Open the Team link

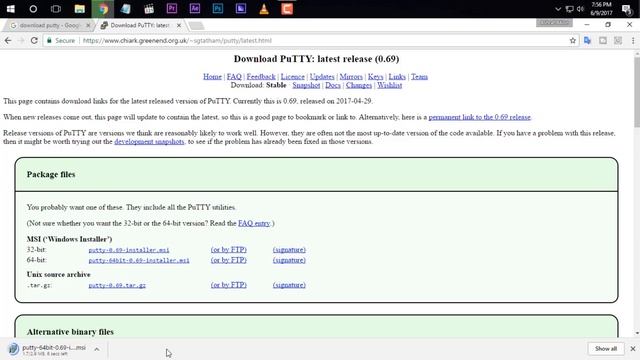(x=419, y=77)
